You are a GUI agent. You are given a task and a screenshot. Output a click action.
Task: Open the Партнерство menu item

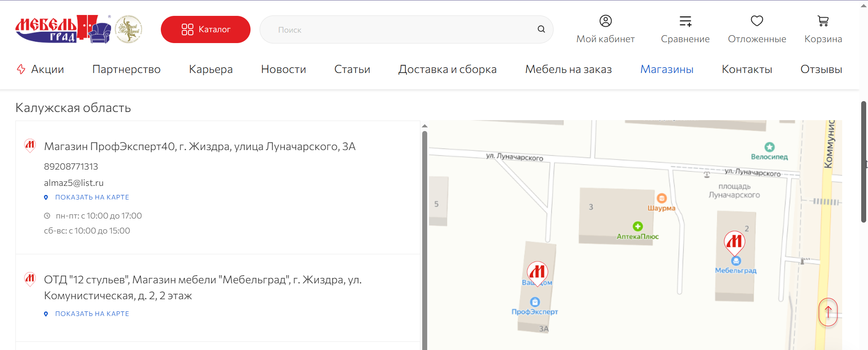[x=126, y=69]
